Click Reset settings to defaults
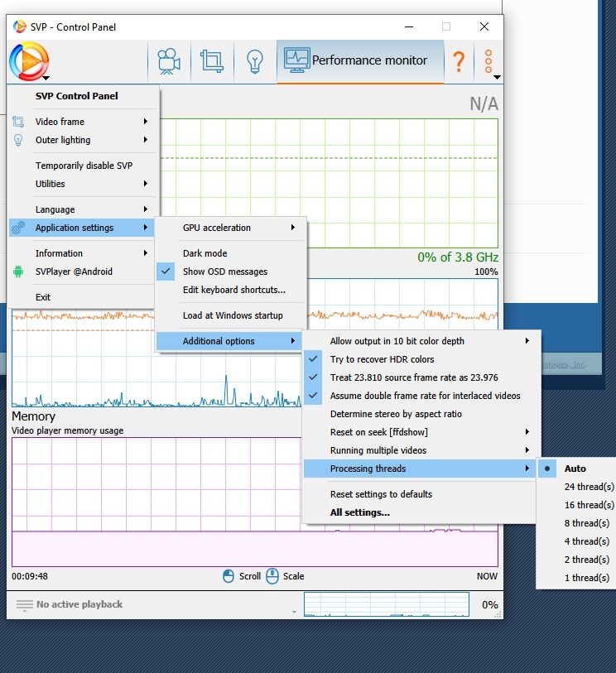 (381, 494)
